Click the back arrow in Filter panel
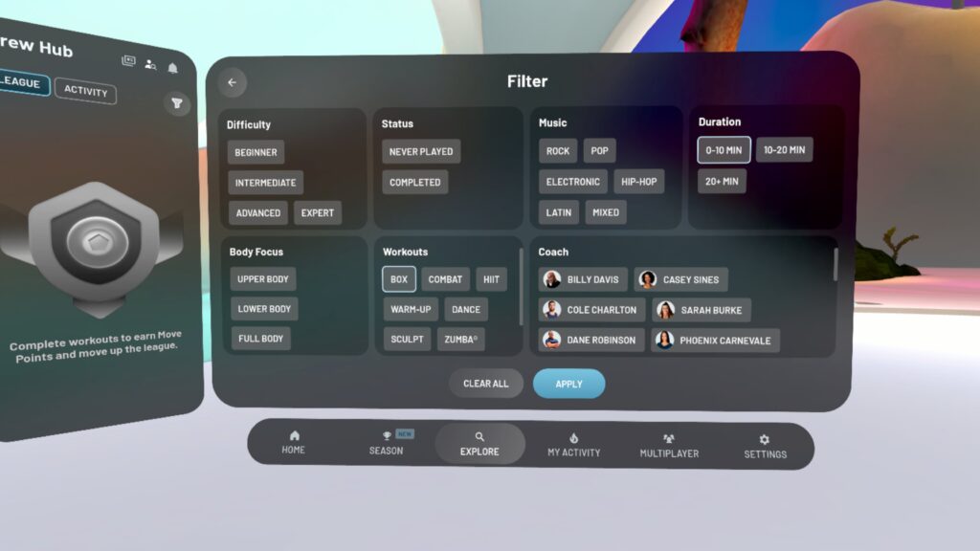This screenshot has width=980, height=551. pyautogui.click(x=232, y=82)
